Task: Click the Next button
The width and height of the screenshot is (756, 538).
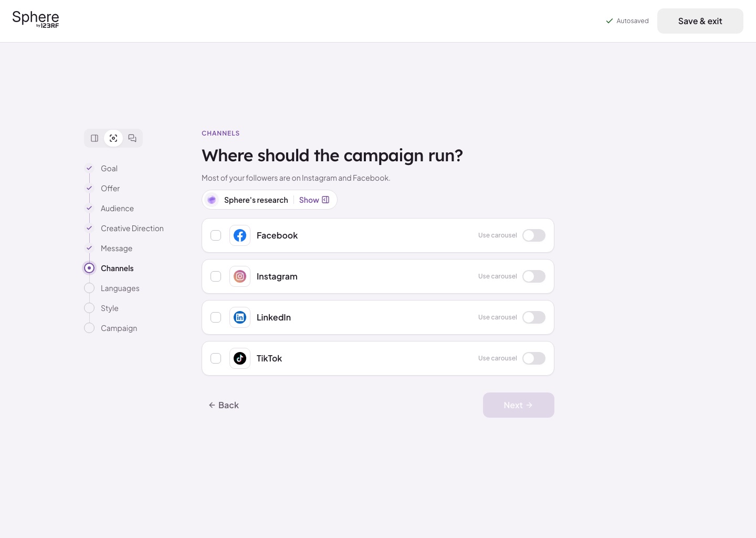Action: click(519, 405)
